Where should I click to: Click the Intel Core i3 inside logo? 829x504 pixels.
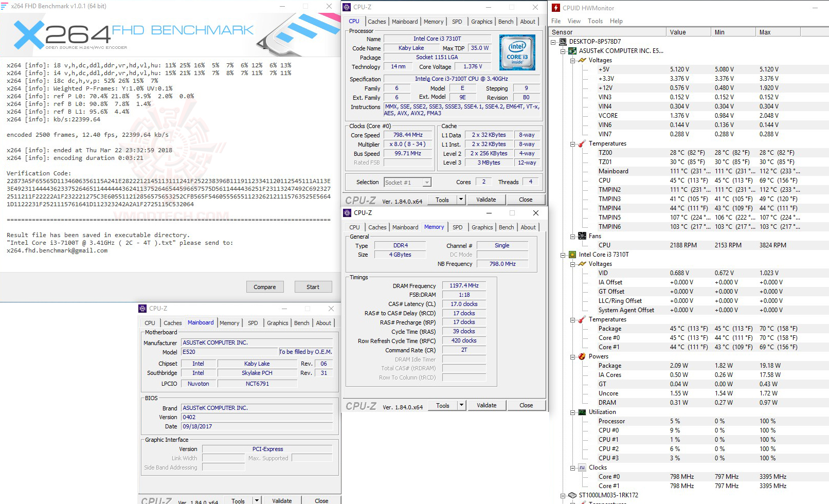[x=517, y=52]
